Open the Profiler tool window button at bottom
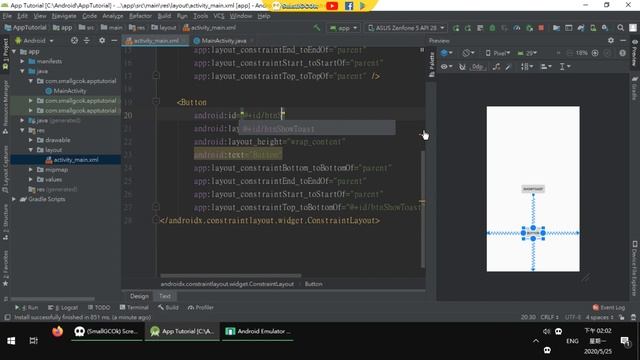The width and height of the screenshot is (640, 360). click(200, 307)
